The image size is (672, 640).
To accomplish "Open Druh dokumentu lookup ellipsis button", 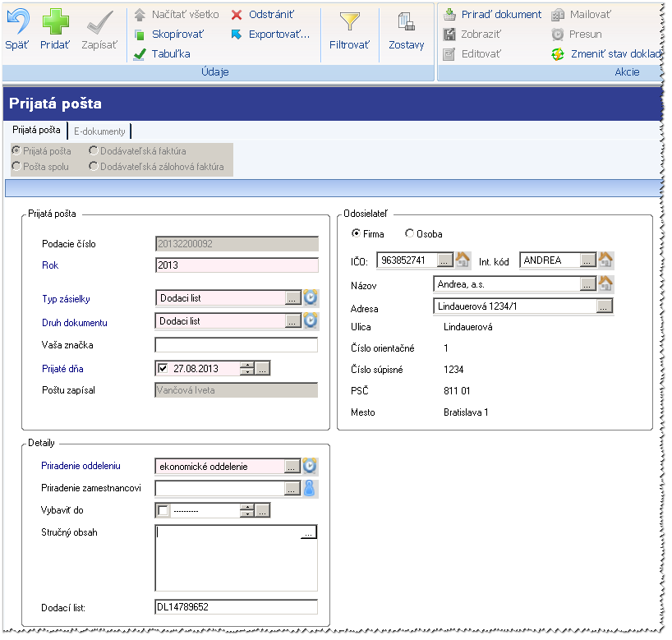I will 292,321.
